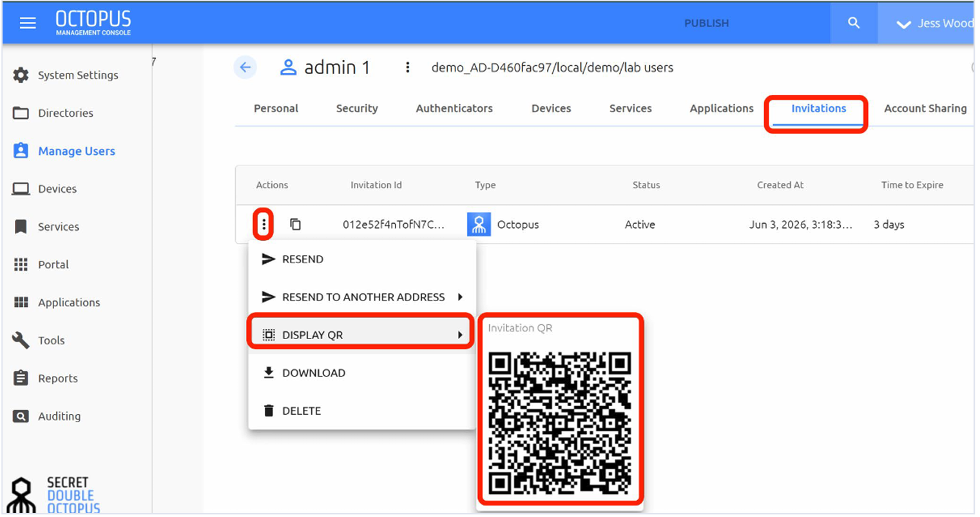The width and height of the screenshot is (980, 517).
Task: Open Directories from the sidebar
Action: point(66,113)
